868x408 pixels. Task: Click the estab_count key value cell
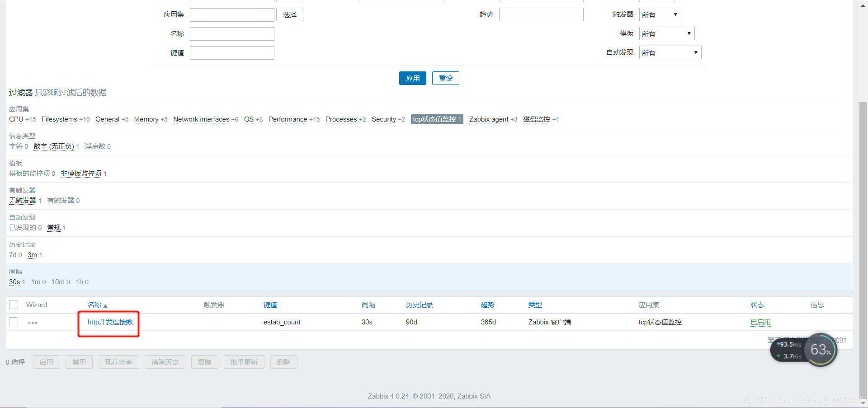click(x=282, y=322)
